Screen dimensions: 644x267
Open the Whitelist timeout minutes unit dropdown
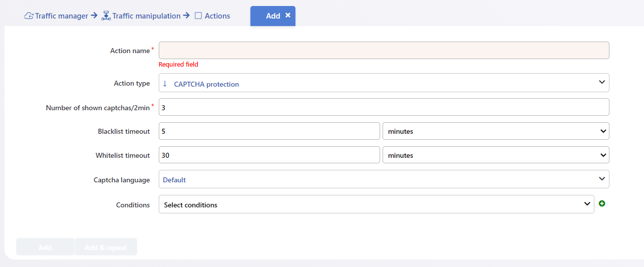pos(496,155)
